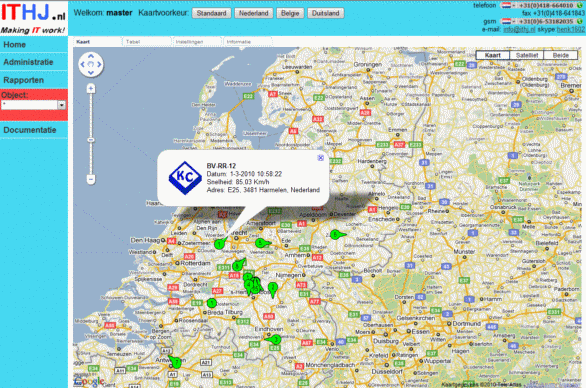The width and height of the screenshot is (586, 388).
Task: Set map preference to Duitsland
Action: click(326, 13)
